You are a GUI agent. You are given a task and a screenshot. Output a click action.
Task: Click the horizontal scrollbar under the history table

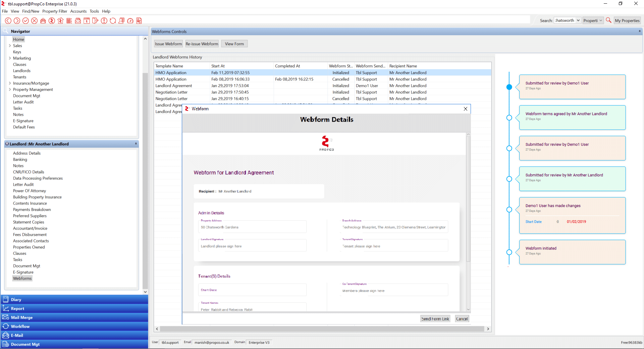coord(322,329)
